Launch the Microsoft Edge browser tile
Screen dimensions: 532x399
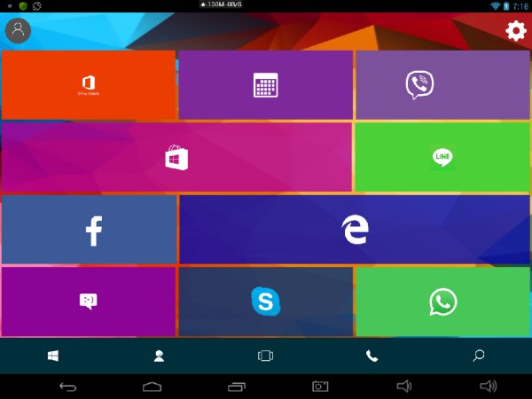[355, 230]
